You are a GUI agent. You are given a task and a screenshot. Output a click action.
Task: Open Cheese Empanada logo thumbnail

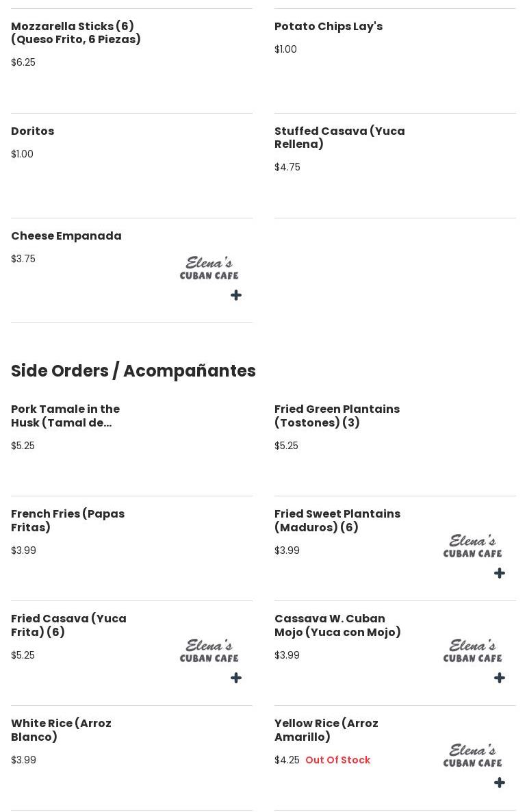tap(209, 268)
